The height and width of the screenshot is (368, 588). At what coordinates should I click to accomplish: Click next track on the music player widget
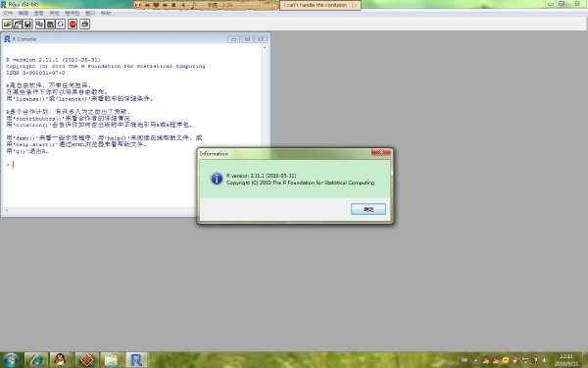(x=165, y=5)
